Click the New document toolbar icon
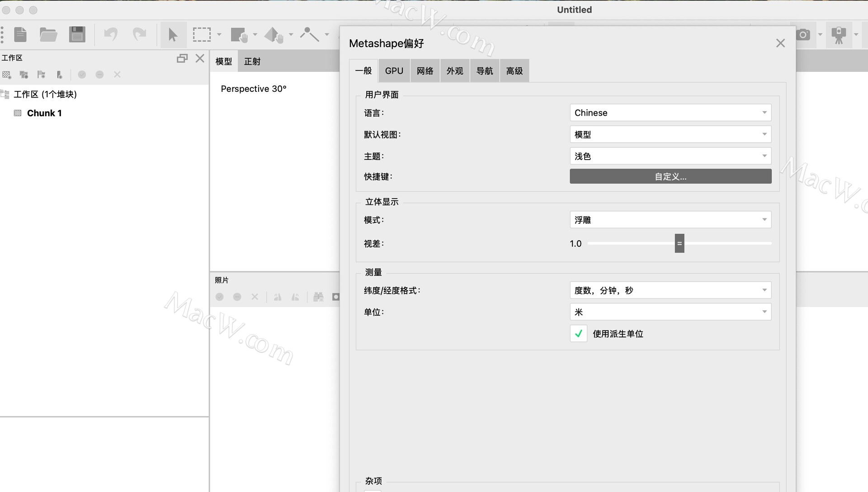This screenshot has height=492, width=868. point(20,34)
